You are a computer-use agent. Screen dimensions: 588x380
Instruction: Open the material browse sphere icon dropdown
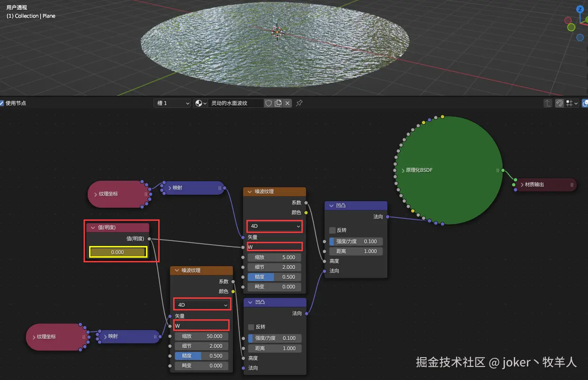[201, 103]
